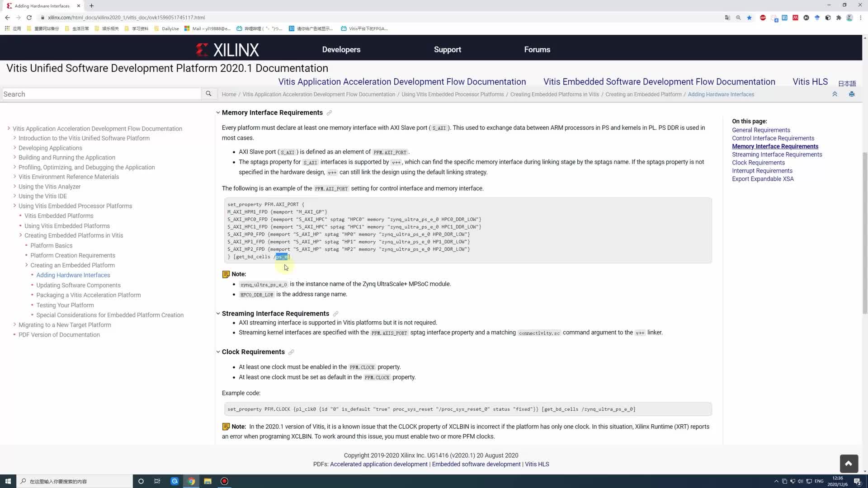
Task: Open Chrome from the taskbar
Action: click(x=191, y=481)
